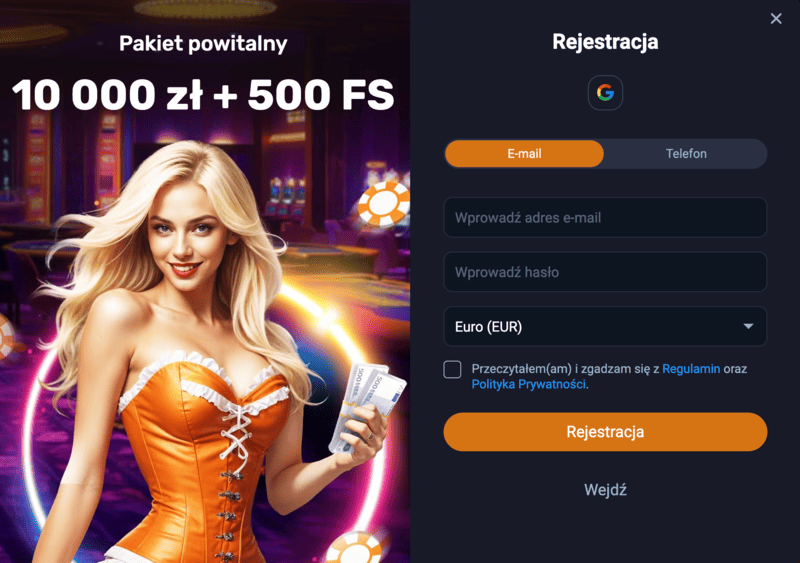Sign up with the Google icon
The height and width of the screenshot is (563, 800).
point(605,93)
